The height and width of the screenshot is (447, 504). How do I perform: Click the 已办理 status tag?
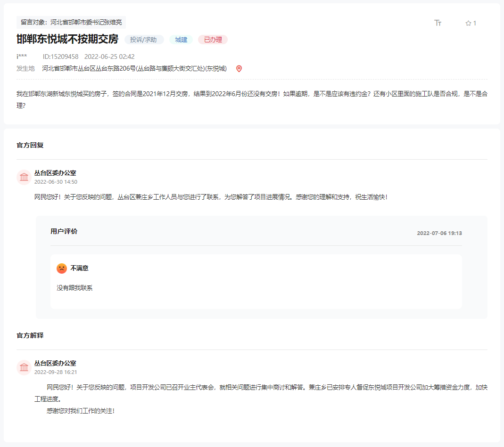pos(213,40)
